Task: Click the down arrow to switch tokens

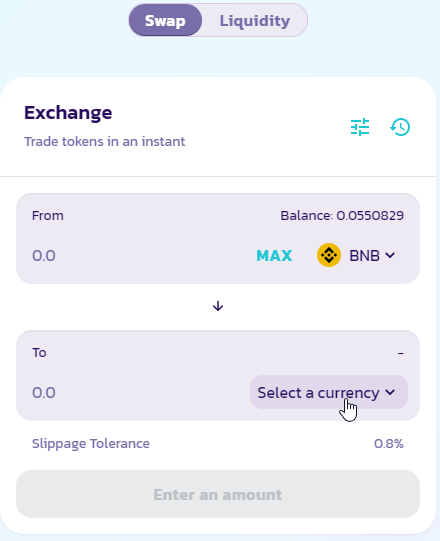Action: click(x=218, y=306)
